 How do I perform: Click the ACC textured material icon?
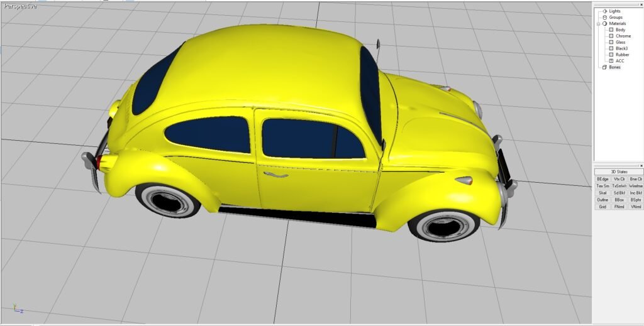pyautogui.click(x=611, y=61)
